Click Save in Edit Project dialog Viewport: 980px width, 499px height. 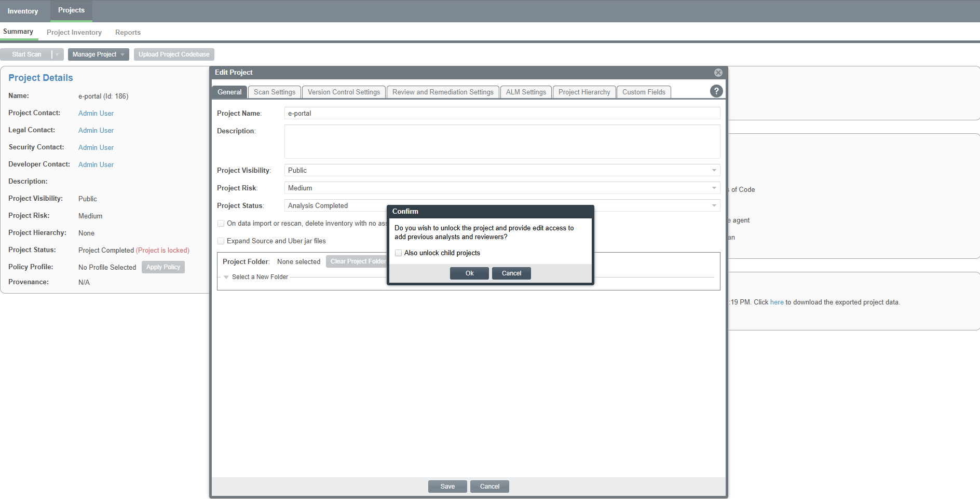click(447, 487)
